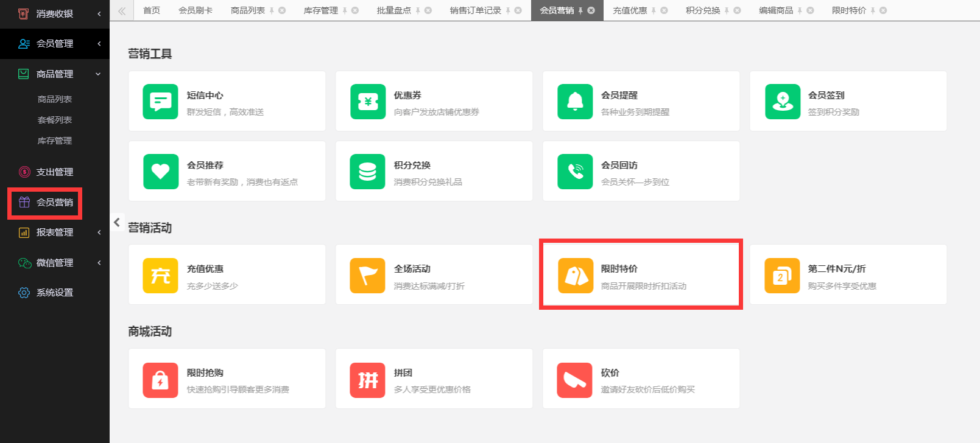Click the 第二件N元/折 orange icon
The height and width of the screenshot is (443, 980).
point(783,276)
